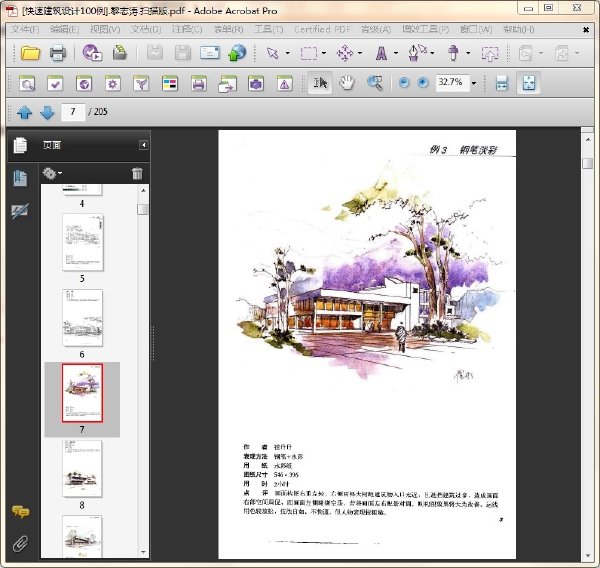Open a file with the folder icon

click(x=31, y=53)
